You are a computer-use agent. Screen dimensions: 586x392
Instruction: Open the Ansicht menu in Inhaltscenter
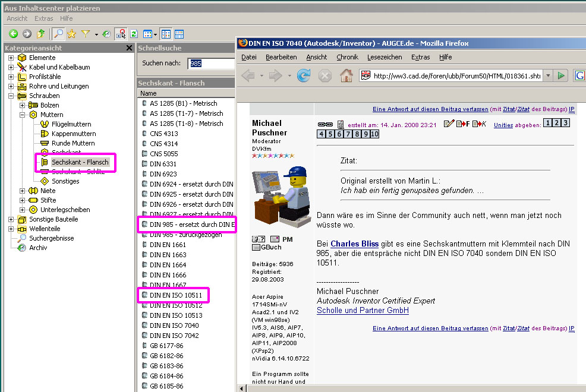(17, 18)
